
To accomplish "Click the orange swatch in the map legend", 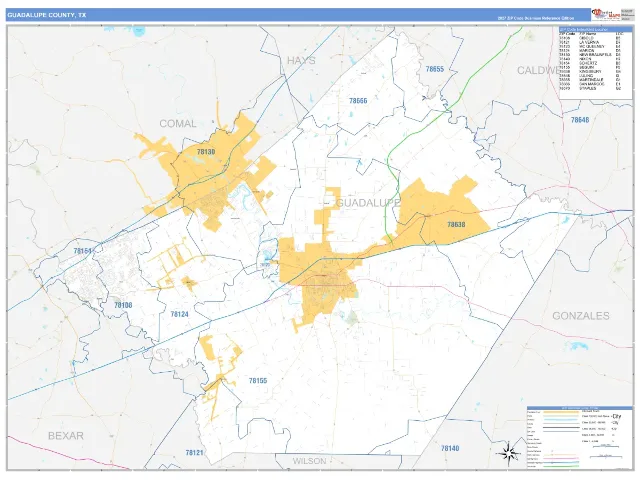I will [x=561, y=412].
